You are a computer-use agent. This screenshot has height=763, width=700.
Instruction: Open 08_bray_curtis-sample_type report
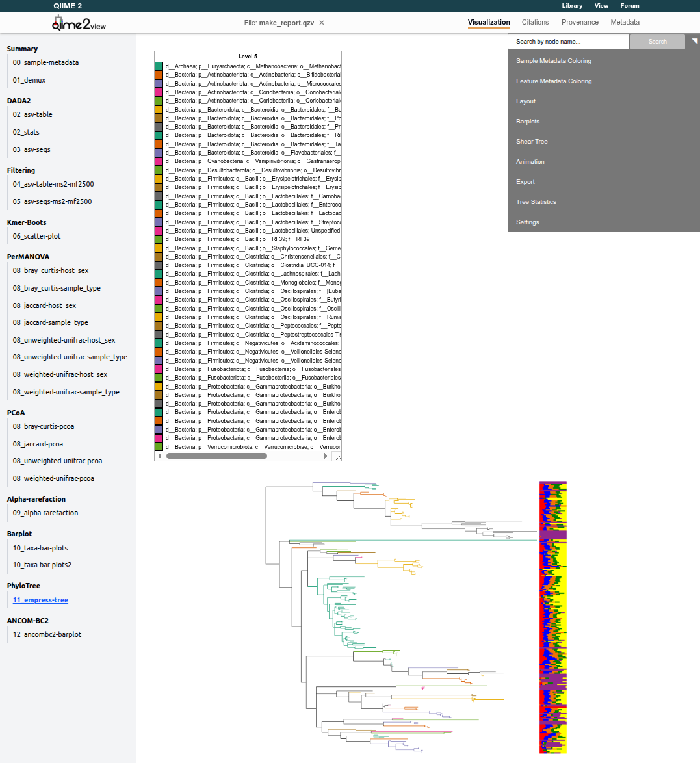pos(57,289)
